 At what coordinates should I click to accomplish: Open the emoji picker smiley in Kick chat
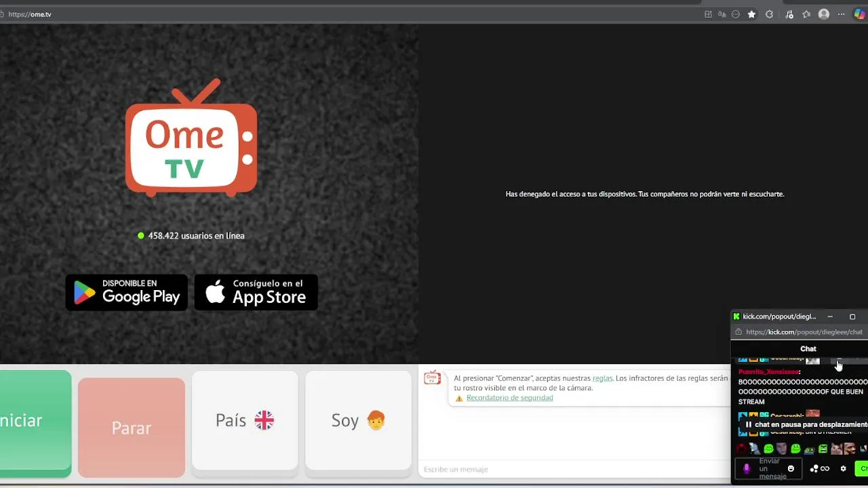tap(791, 468)
